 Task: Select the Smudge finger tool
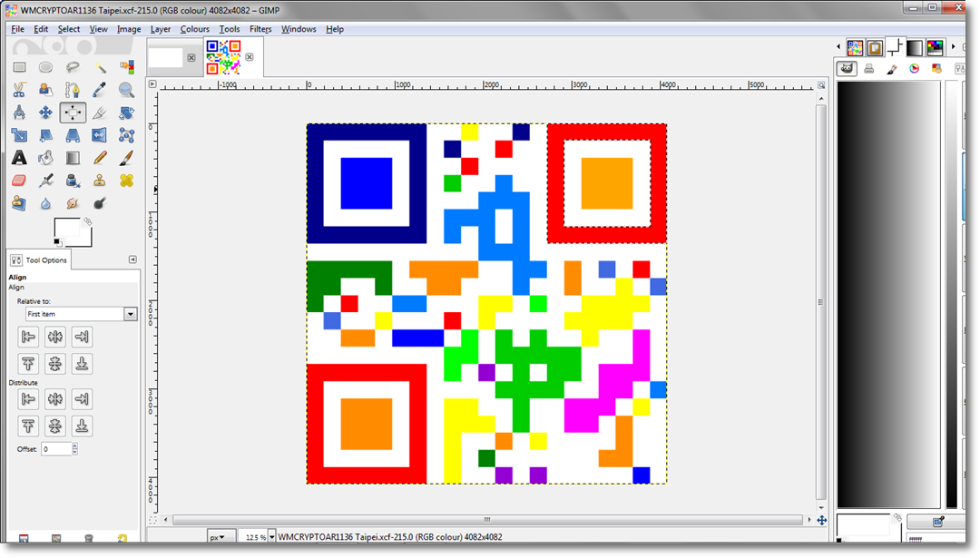pos(73,203)
